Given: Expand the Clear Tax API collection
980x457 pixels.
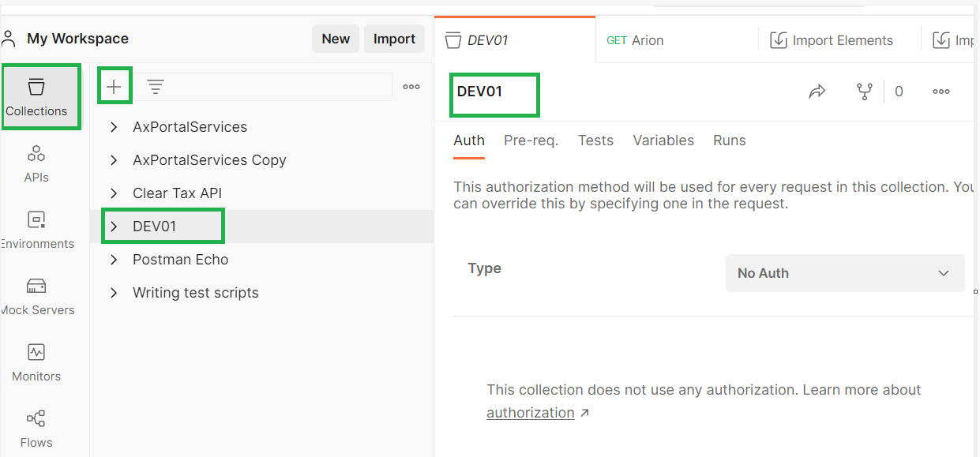Looking at the screenshot, I should (x=114, y=193).
